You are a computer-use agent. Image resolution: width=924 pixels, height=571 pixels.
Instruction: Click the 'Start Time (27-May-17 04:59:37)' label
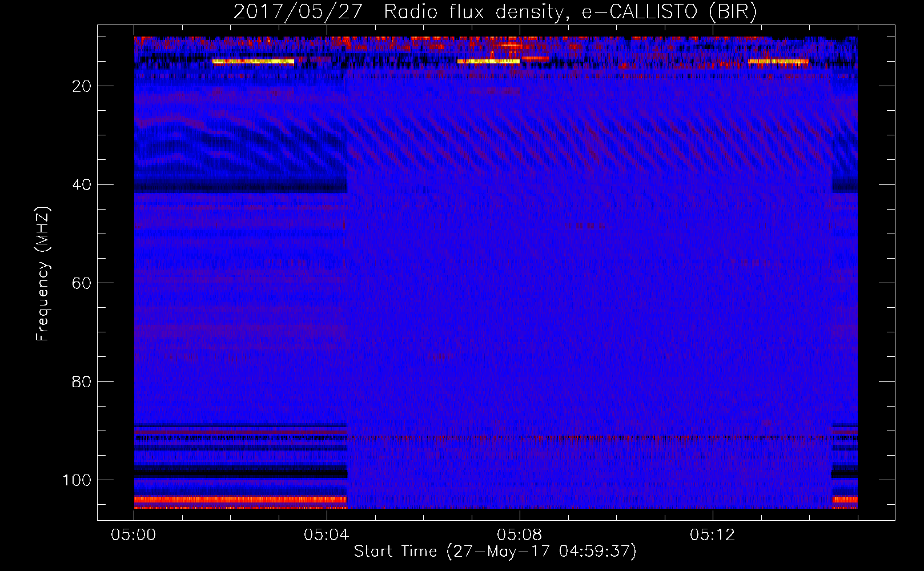[495, 552]
